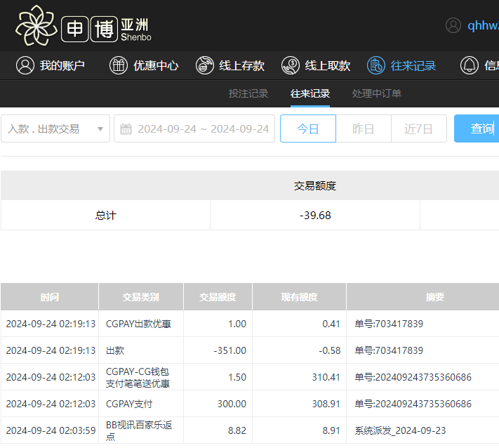Click the 往来记录 document icon
Viewport: 499px width, 448px height.
click(x=376, y=65)
